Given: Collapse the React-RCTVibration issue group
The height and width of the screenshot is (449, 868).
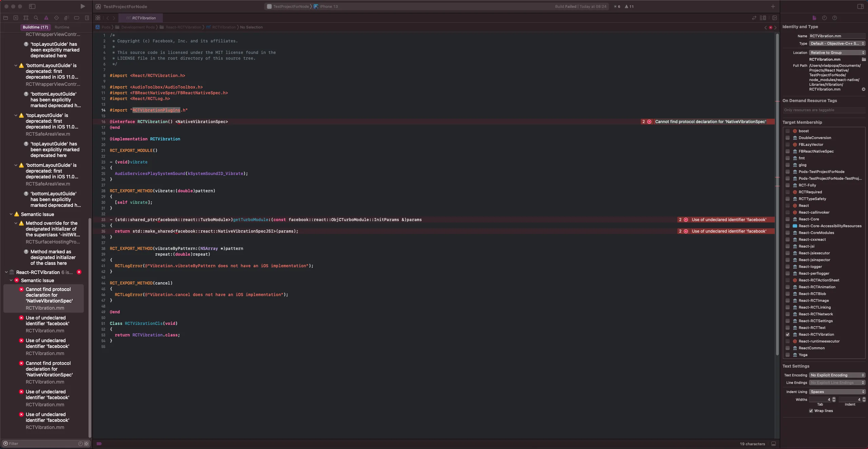Looking at the screenshot, I should click(6, 272).
